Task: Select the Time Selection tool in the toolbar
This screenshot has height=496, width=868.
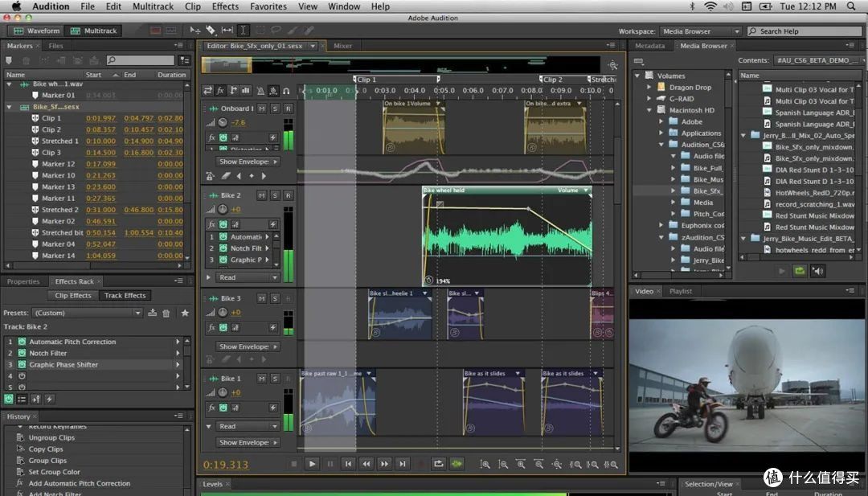Action: pos(243,31)
